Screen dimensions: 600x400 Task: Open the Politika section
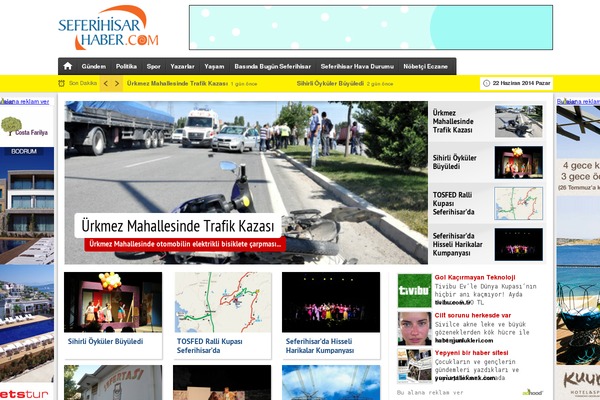click(x=126, y=66)
